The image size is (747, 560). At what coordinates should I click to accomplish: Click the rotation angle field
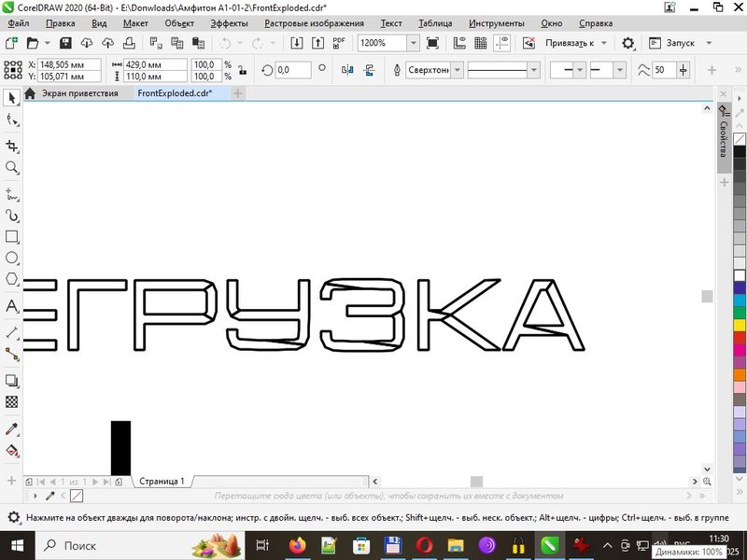coord(292,70)
